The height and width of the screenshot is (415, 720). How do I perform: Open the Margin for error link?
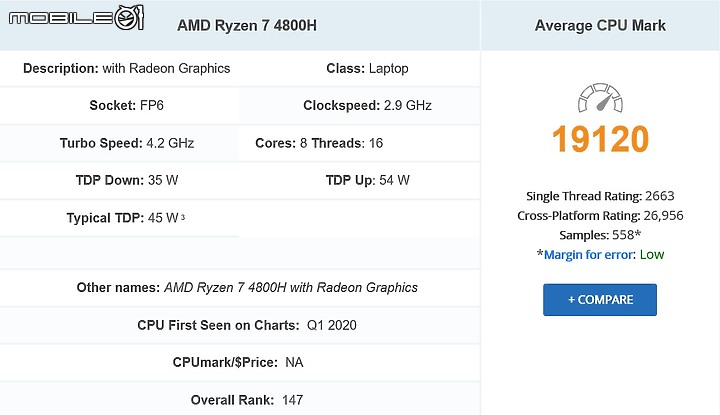click(590, 255)
